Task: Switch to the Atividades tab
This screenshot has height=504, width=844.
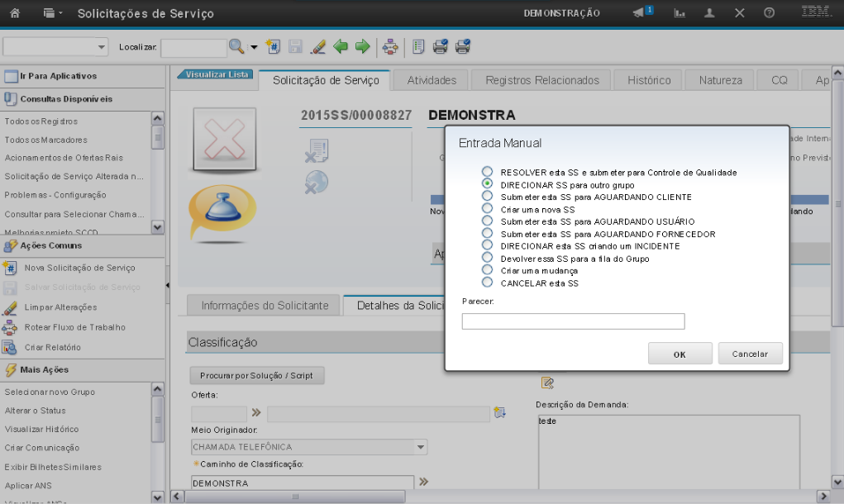Action: 432,80
